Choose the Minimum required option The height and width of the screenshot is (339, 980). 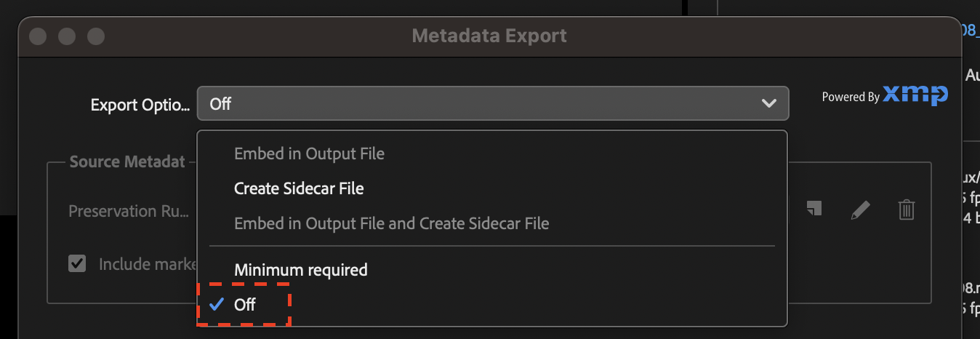300,270
